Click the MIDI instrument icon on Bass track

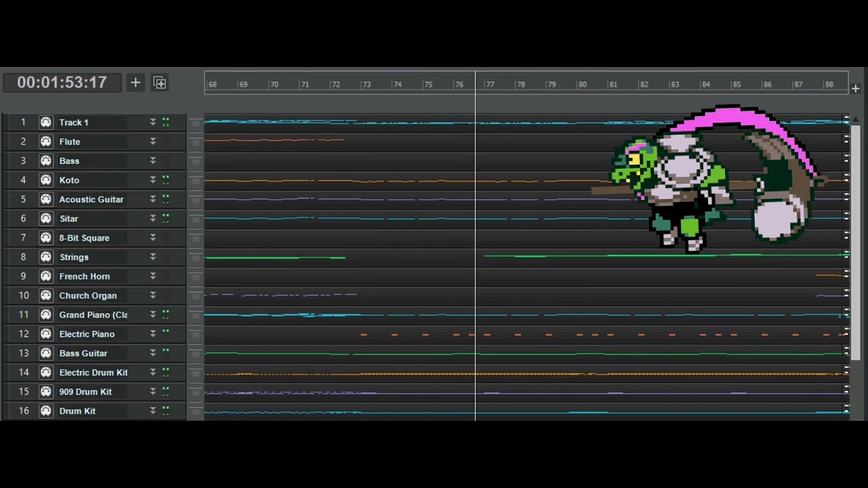coord(45,161)
